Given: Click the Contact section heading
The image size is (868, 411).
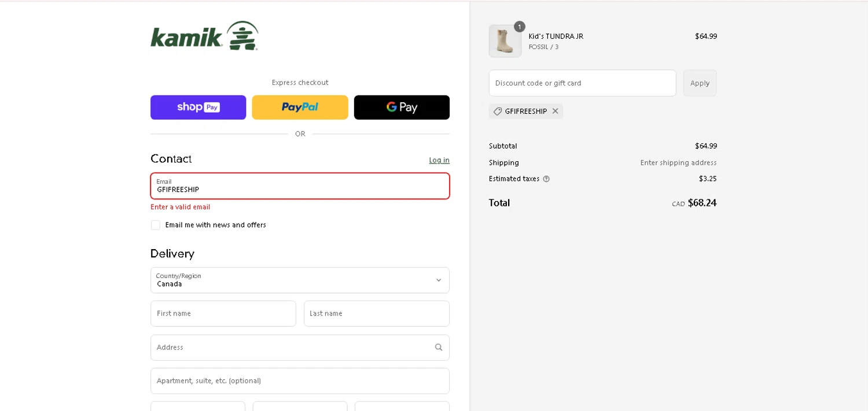Looking at the screenshot, I should 171,159.
